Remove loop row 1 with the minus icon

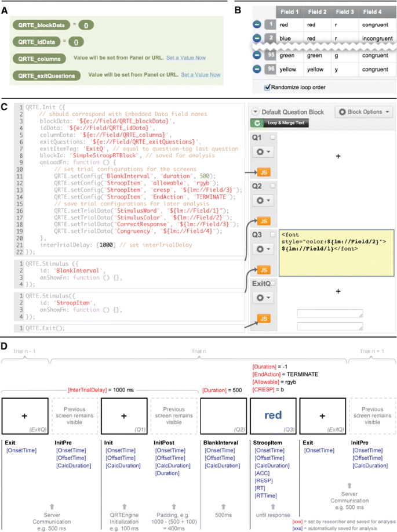coord(257,26)
